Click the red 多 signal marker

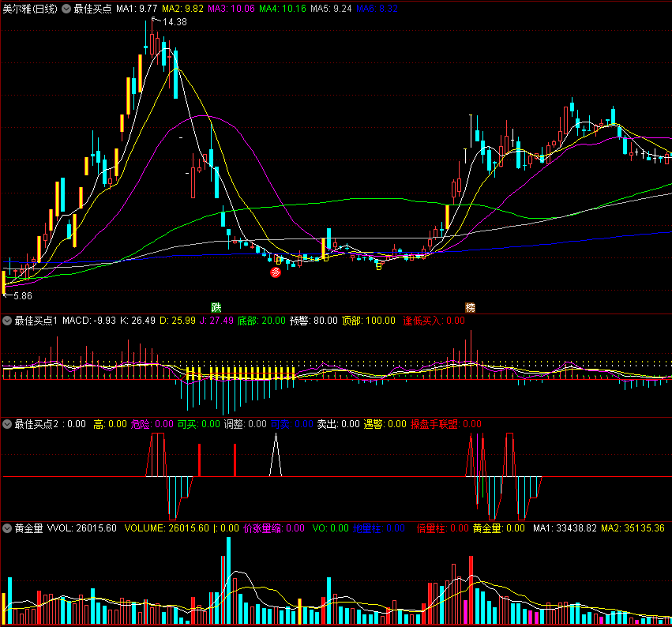[x=276, y=272]
